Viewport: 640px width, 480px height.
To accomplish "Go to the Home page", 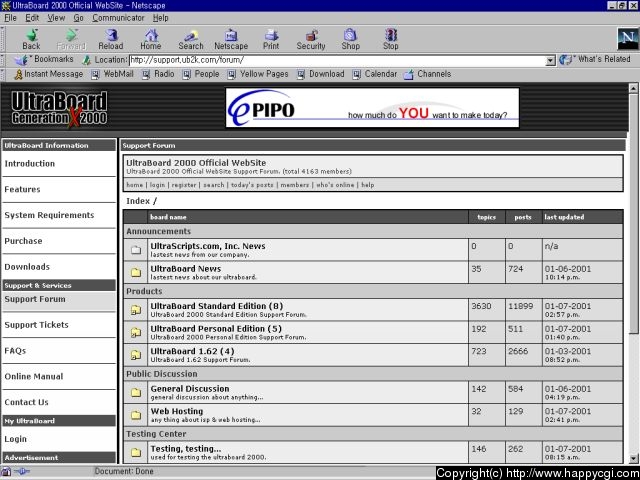I will [x=151, y=40].
